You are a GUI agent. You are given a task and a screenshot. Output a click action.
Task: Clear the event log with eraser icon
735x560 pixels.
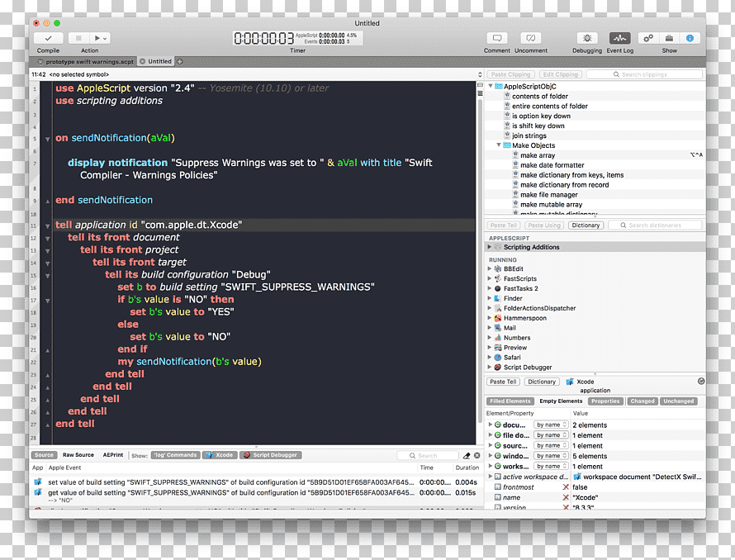pos(467,455)
